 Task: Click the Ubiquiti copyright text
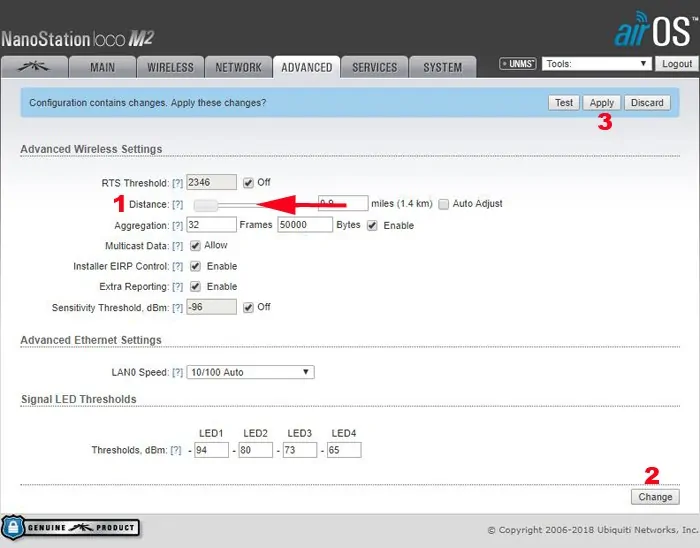pyautogui.click(x=593, y=530)
